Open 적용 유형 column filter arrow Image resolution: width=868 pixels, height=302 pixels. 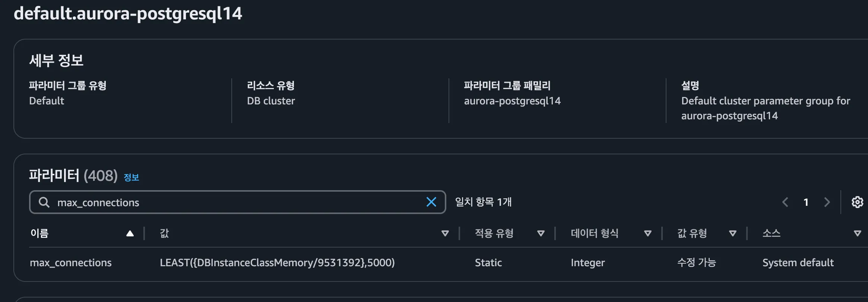pyautogui.click(x=541, y=233)
